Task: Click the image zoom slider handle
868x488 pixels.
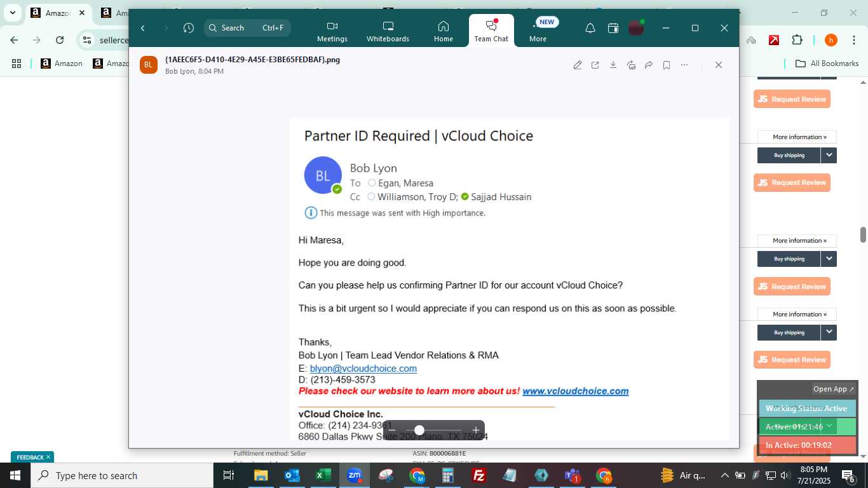Action: pos(419,430)
